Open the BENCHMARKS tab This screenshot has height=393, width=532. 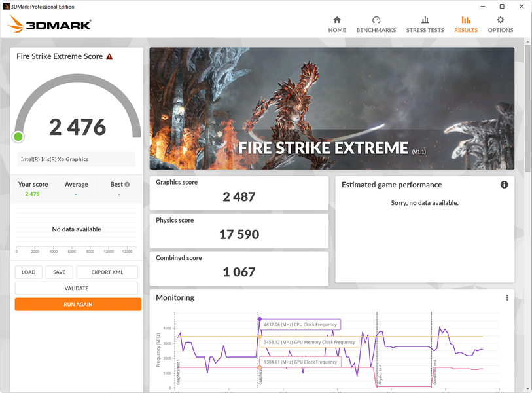(376, 25)
